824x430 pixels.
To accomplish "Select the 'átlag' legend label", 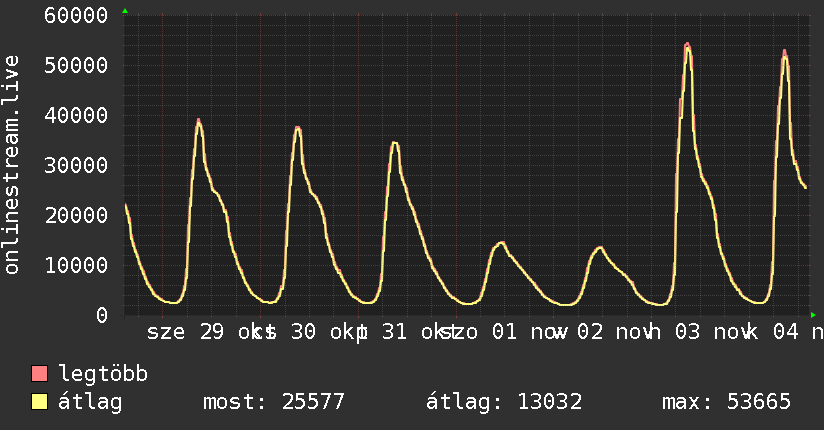I will point(90,402).
